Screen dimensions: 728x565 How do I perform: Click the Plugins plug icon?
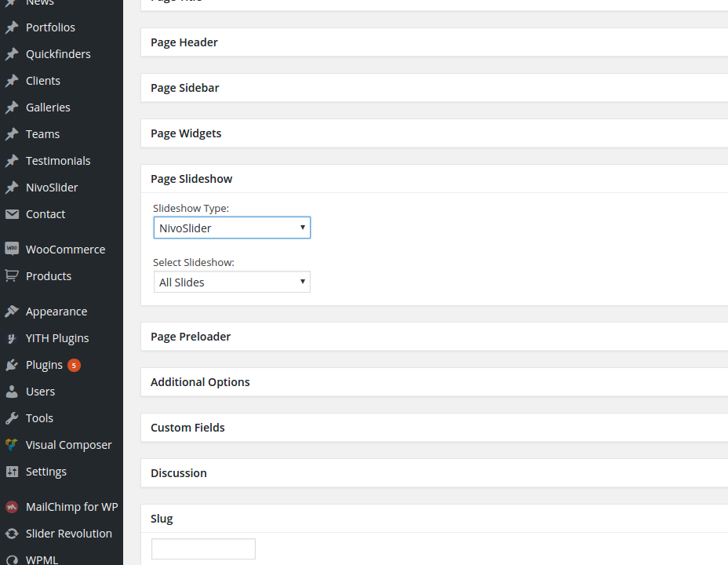point(12,365)
